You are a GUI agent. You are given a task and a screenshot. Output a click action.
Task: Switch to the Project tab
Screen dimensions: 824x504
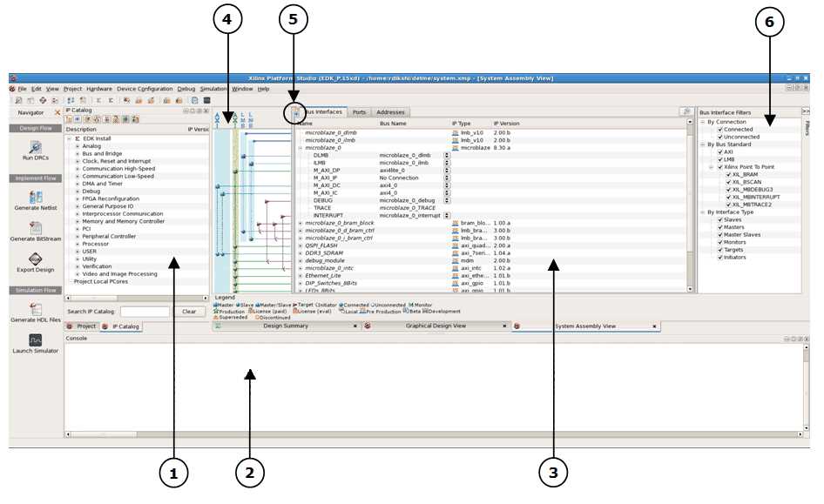click(x=82, y=326)
